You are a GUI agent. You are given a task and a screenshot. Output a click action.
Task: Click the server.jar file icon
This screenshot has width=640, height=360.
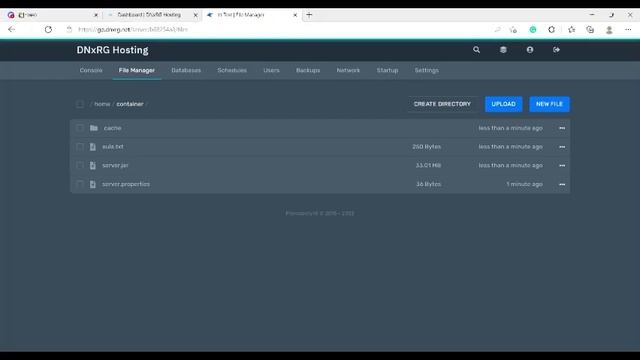pos(93,165)
